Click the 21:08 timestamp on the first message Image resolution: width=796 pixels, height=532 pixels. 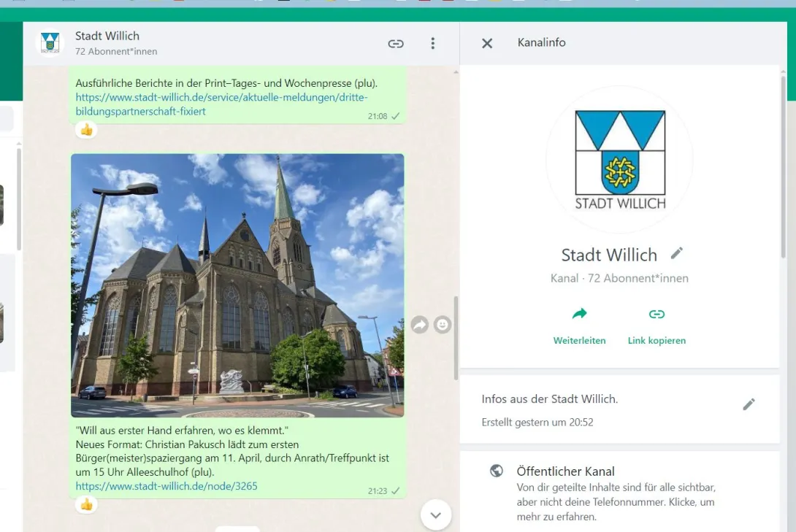pos(377,116)
